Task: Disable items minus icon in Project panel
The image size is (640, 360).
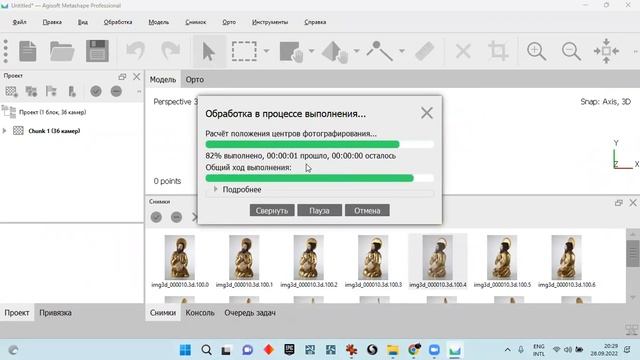Action: pos(116,91)
